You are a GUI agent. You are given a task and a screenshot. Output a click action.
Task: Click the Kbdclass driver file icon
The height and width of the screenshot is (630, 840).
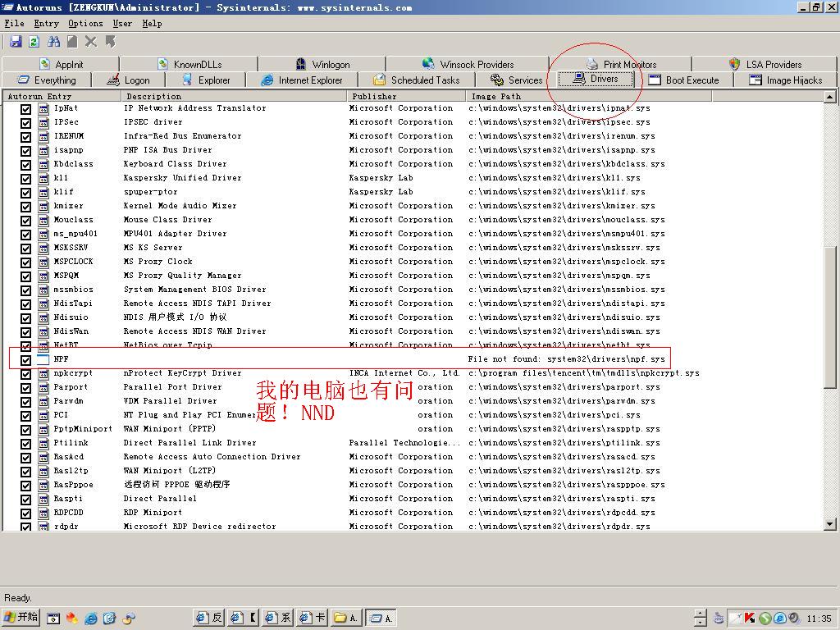pyautogui.click(x=43, y=164)
